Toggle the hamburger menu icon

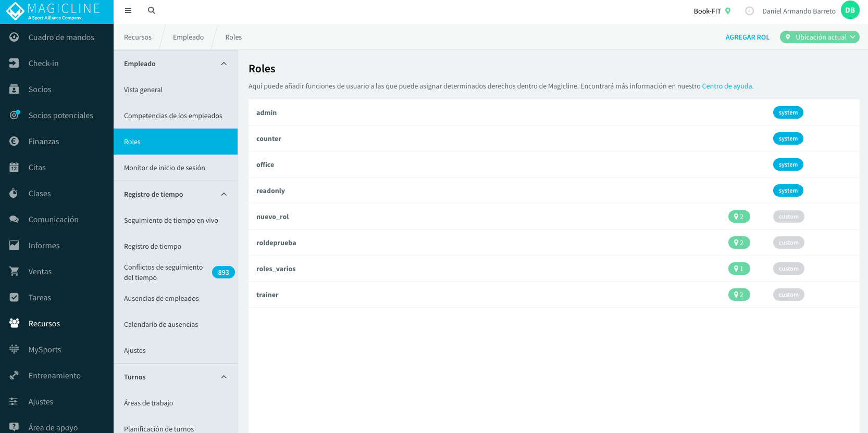(128, 10)
